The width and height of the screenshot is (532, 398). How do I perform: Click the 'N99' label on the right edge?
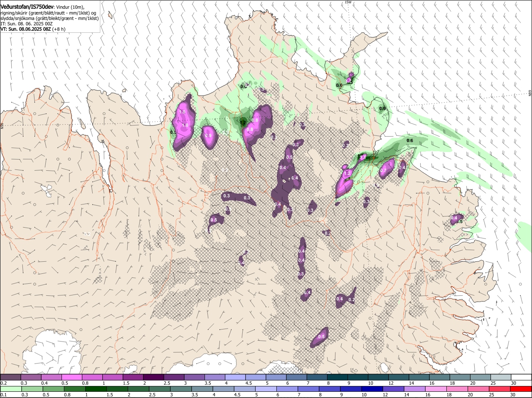[x=530, y=93]
